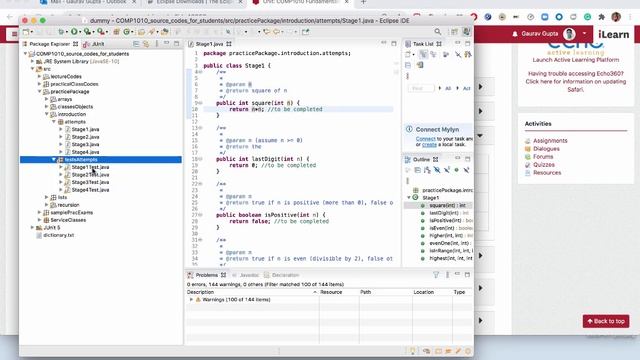The image size is (640, 360).
Task: Click the Open Type folder icon in toolbar
Action: point(141,31)
